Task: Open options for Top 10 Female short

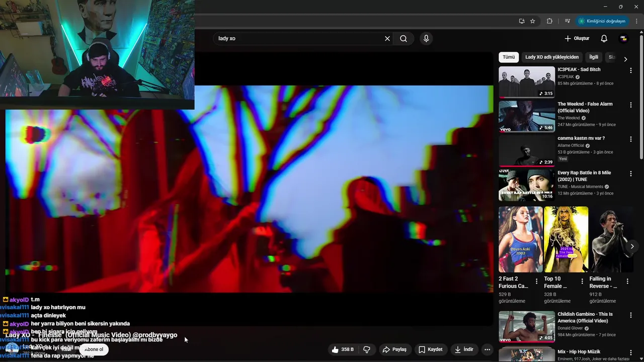Action: tap(582, 282)
